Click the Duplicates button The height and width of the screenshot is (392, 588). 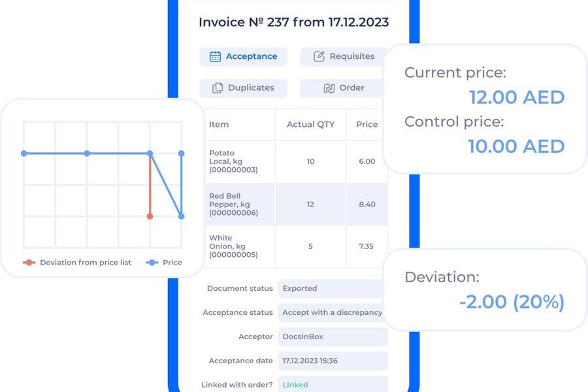pos(243,88)
